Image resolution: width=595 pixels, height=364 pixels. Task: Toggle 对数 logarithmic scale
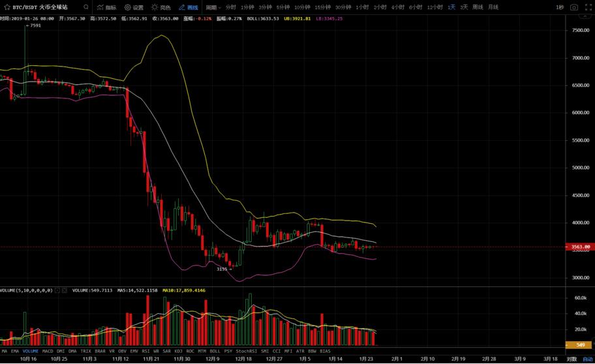coord(572,359)
